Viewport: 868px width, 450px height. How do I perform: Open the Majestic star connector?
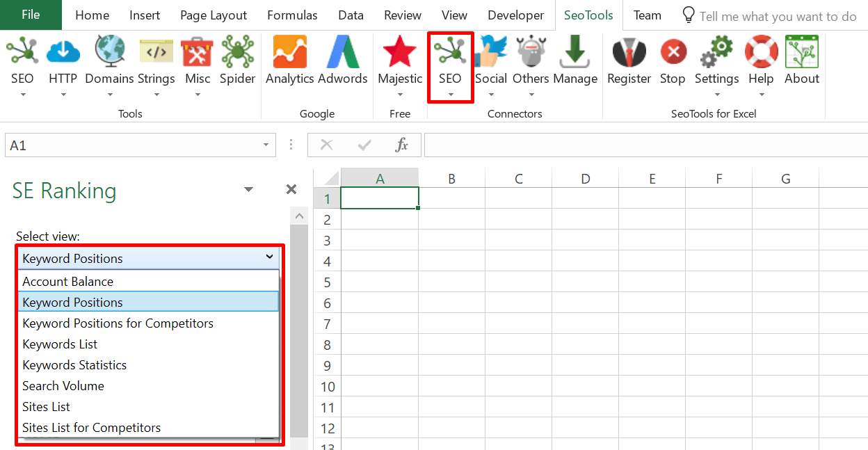click(x=400, y=53)
